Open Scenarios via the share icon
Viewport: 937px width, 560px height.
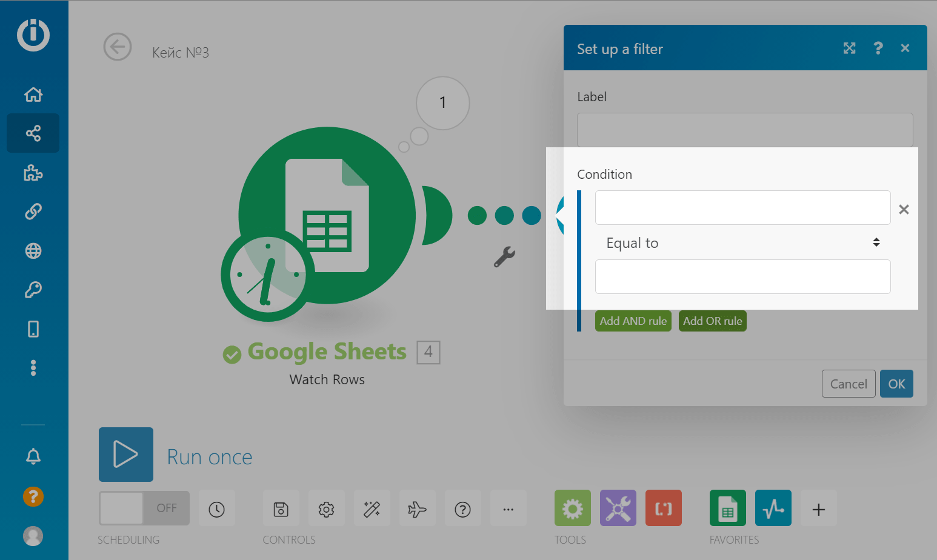33,133
